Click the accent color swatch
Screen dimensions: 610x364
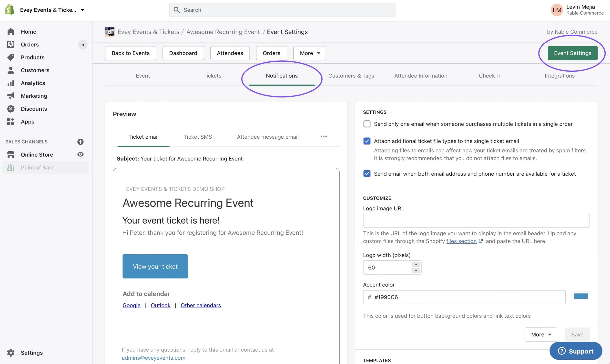coord(581,296)
